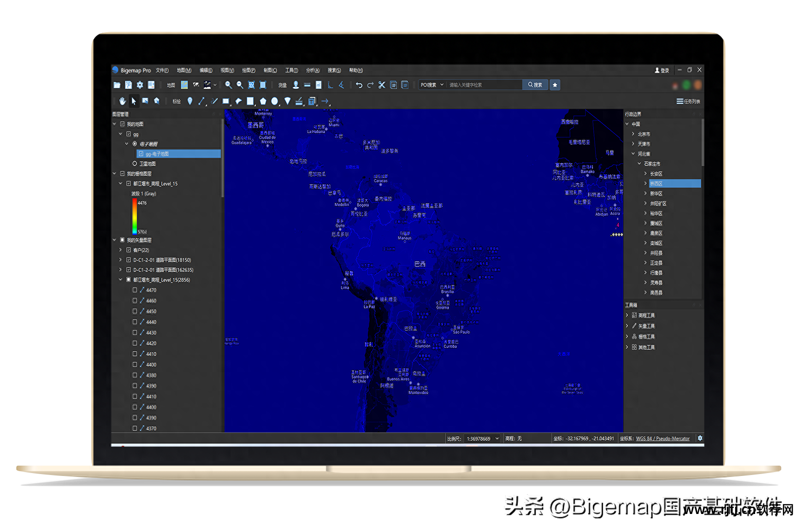798x532 pixels.
Task: Expand 天津市 in boundary tree
Action: click(633, 144)
